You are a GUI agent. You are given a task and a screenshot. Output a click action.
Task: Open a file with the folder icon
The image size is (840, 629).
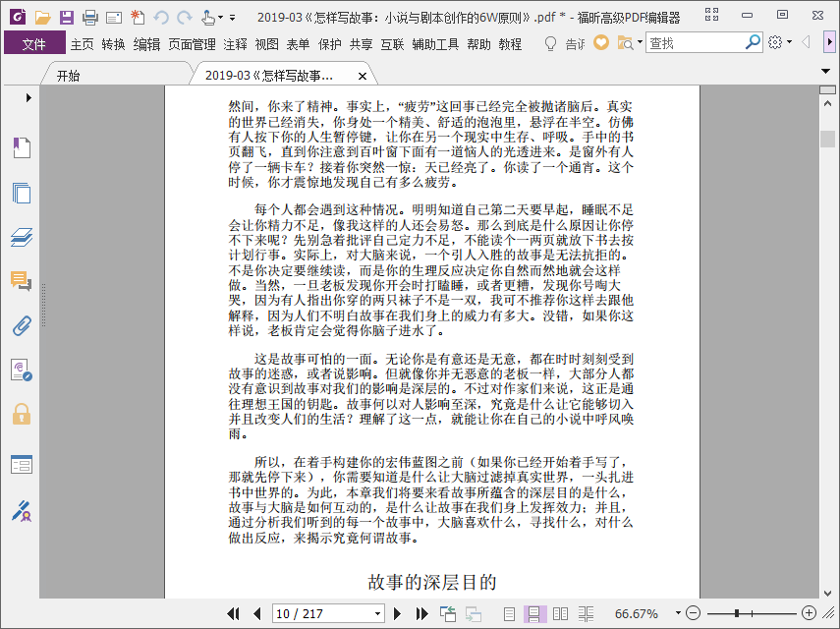[x=43, y=18]
